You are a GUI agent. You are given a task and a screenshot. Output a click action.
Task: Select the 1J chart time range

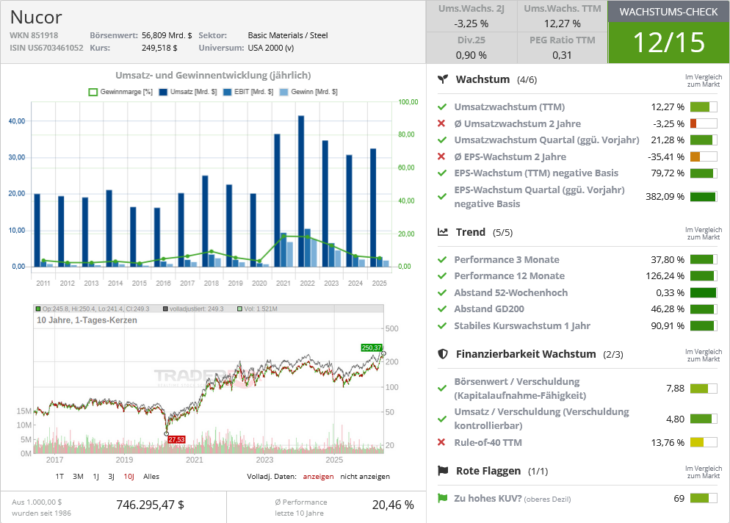[x=96, y=476]
